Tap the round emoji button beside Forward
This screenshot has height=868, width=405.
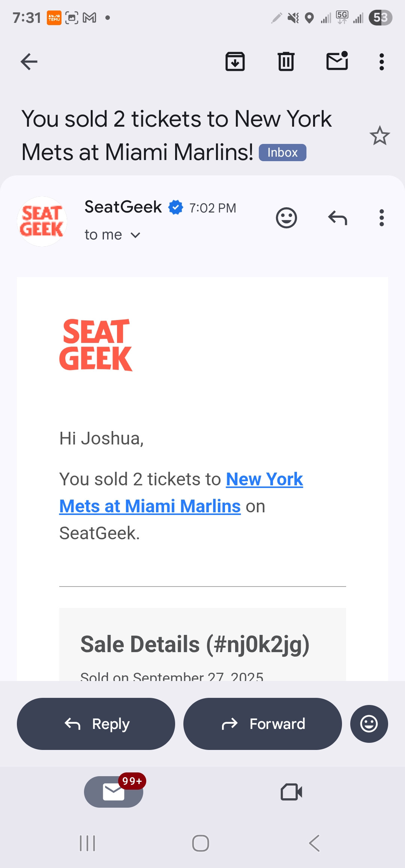(x=369, y=724)
